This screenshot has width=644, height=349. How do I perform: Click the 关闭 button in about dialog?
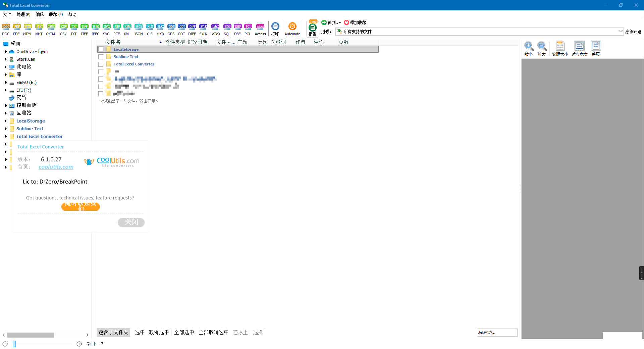tap(131, 222)
